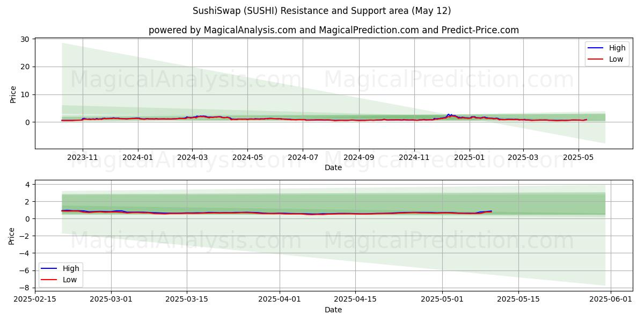This screenshot has height=322, width=644.
Task: Click the '2023-11' date tick label
Action: coord(83,158)
